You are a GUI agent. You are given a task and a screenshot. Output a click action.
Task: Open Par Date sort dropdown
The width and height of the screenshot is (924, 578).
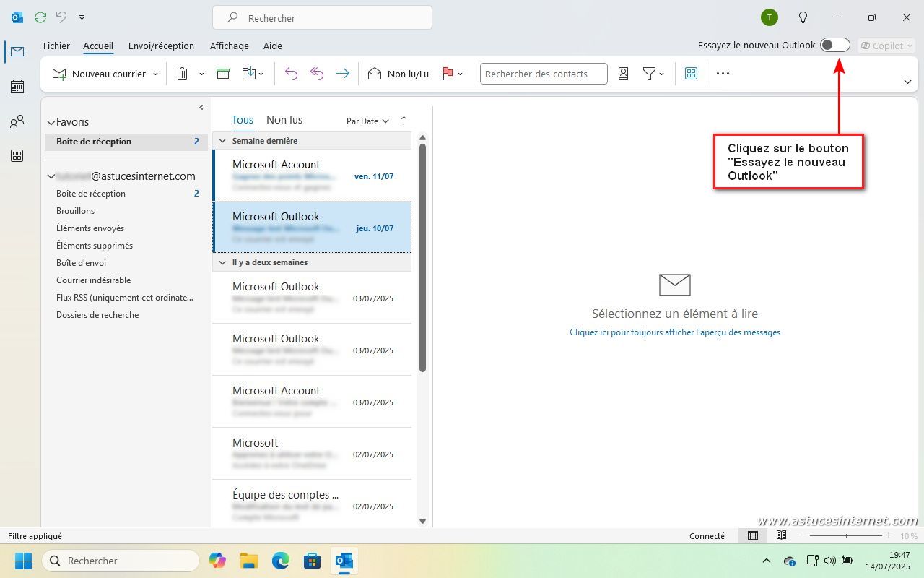coord(367,121)
